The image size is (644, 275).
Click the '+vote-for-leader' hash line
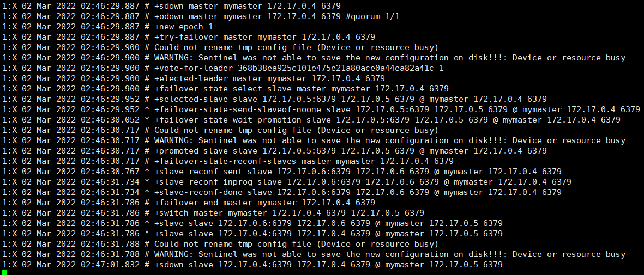click(x=223, y=68)
